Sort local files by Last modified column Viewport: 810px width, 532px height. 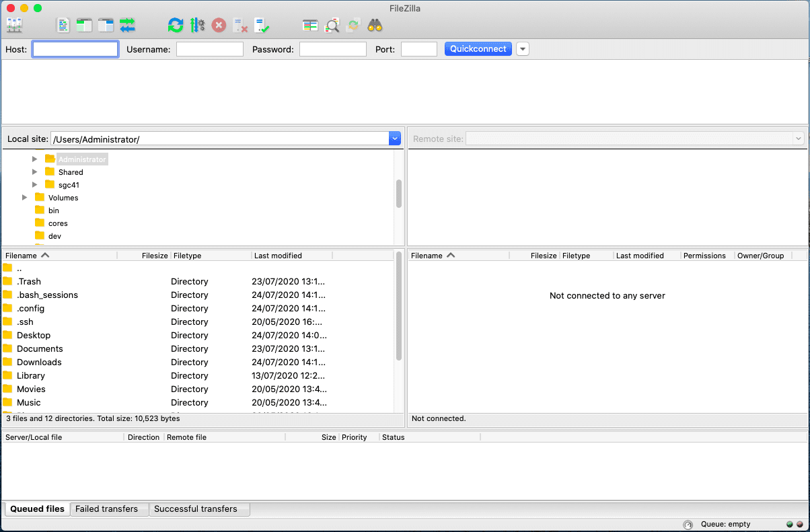[278, 256]
